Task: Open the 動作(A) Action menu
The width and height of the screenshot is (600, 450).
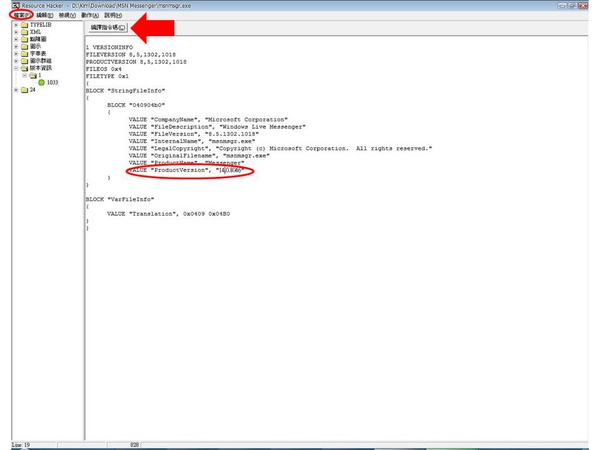Action: click(x=90, y=15)
